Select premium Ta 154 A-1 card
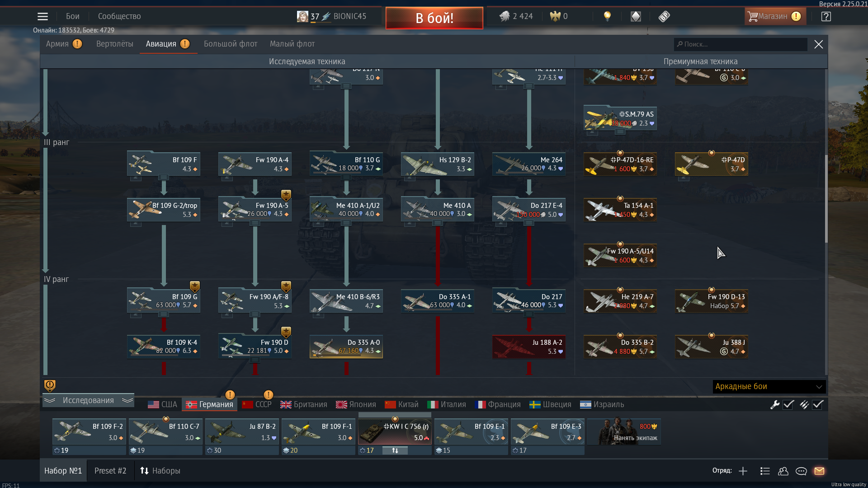 620,210
